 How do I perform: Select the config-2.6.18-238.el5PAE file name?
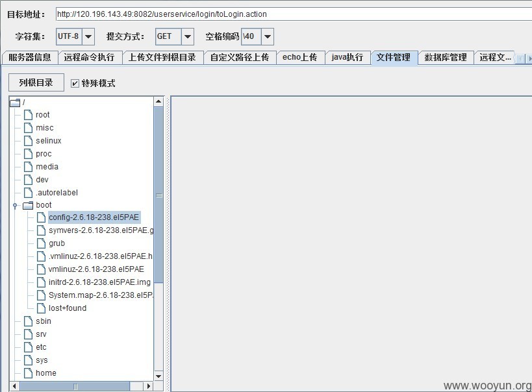pos(94,217)
